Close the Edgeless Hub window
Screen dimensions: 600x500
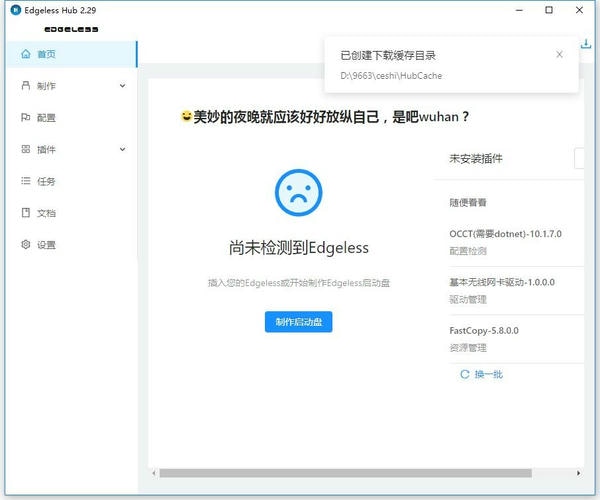click(x=579, y=10)
